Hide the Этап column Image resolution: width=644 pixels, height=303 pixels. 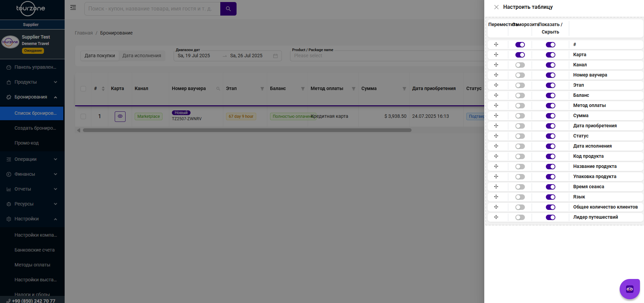pos(551,85)
